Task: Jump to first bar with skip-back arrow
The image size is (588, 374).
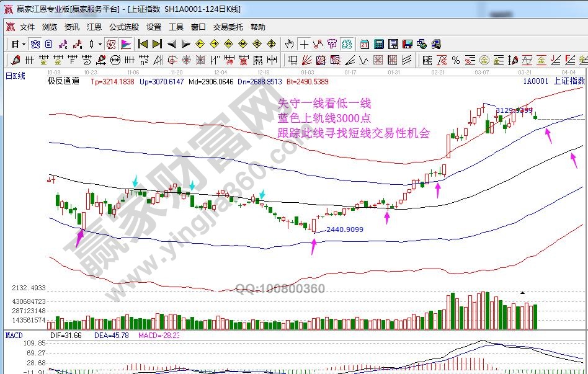Action: click(x=143, y=44)
